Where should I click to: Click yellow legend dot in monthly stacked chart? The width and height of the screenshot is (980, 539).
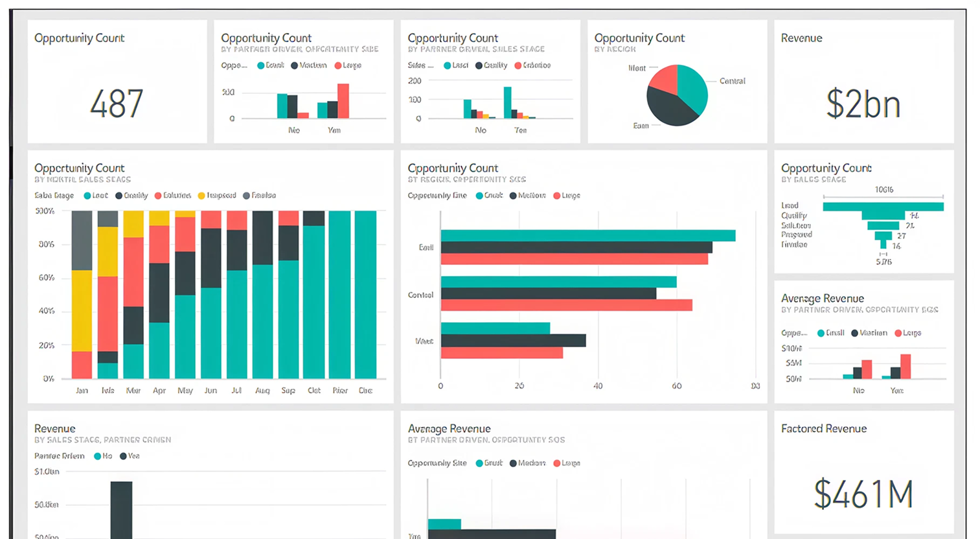(x=201, y=196)
